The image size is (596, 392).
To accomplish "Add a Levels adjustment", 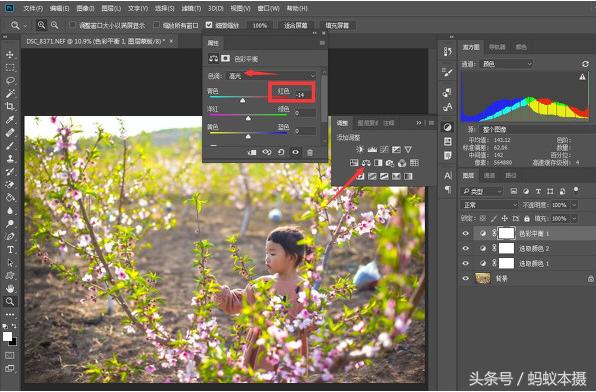I will (x=372, y=149).
